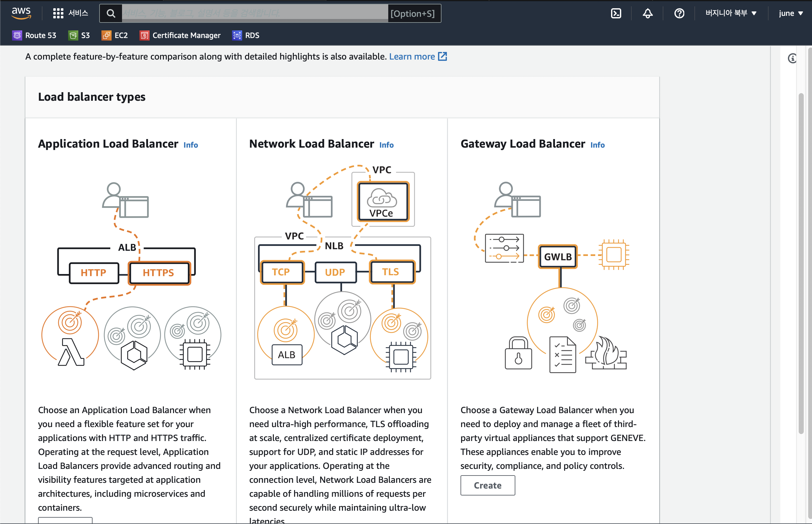
Task: Click the AWS logo home icon
Action: pyautogui.click(x=21, y=13)
